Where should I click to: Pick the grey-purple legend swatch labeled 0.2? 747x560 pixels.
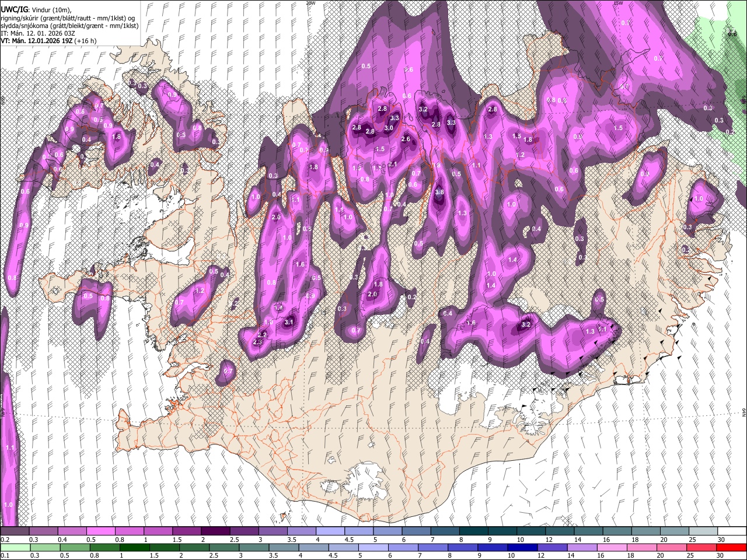tap(15, 531)
